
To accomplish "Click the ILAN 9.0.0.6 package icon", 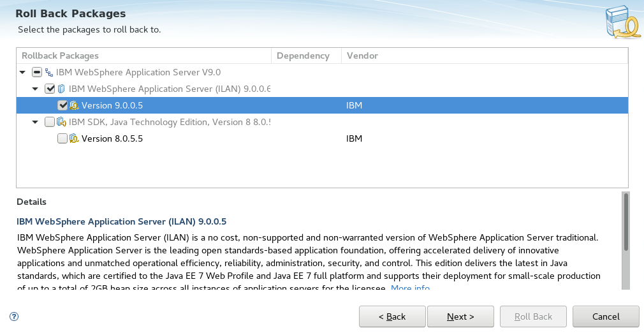I will coord(61,89).
